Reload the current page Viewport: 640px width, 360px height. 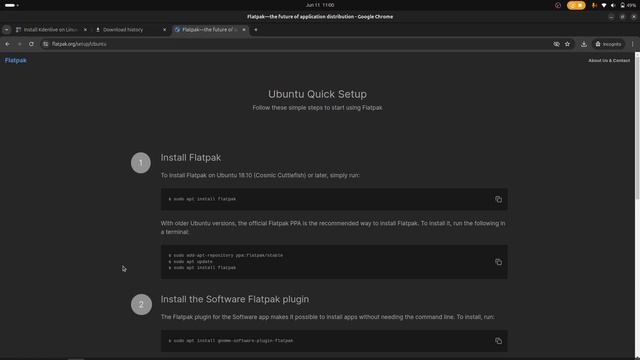(31, 44)
